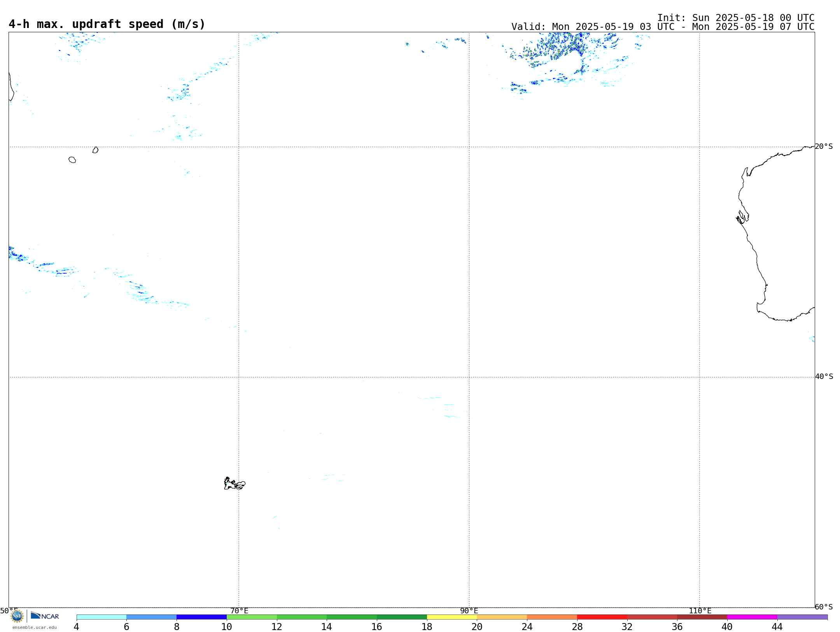Click the colorbar tick label 44
840x632 pixels.
777,627
